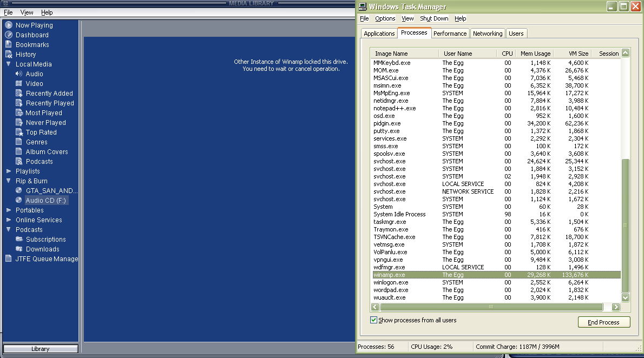Click the Subscriptions icon

pyautogui.click(x=19, y=239)
